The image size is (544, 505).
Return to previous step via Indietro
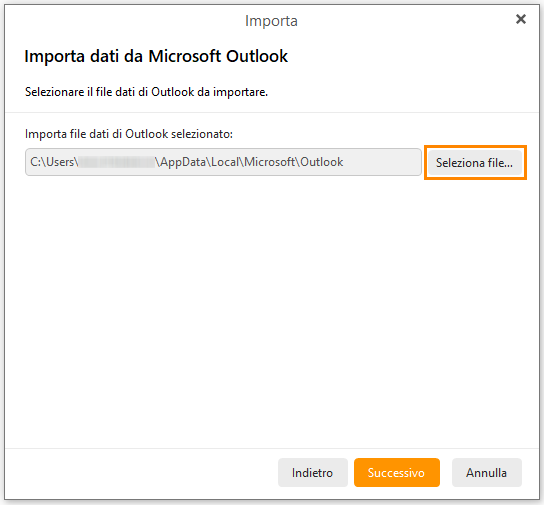coord(313,473)
